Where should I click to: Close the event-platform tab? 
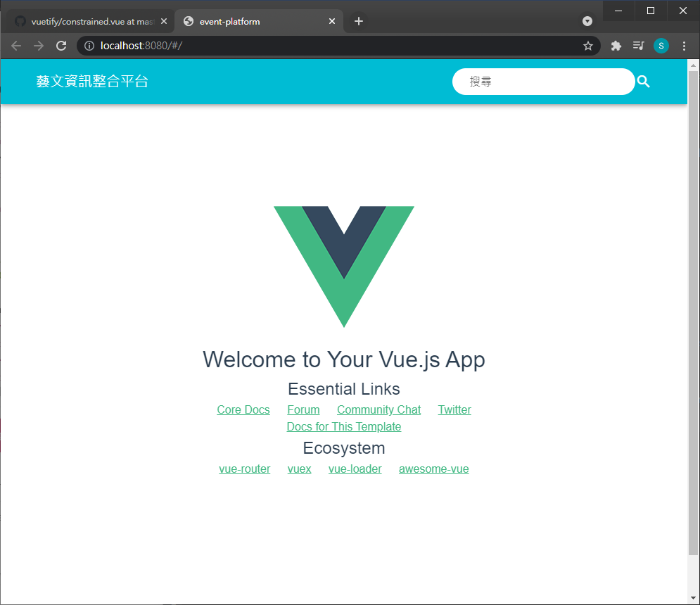pyautogui.click(x=331, y=21)
